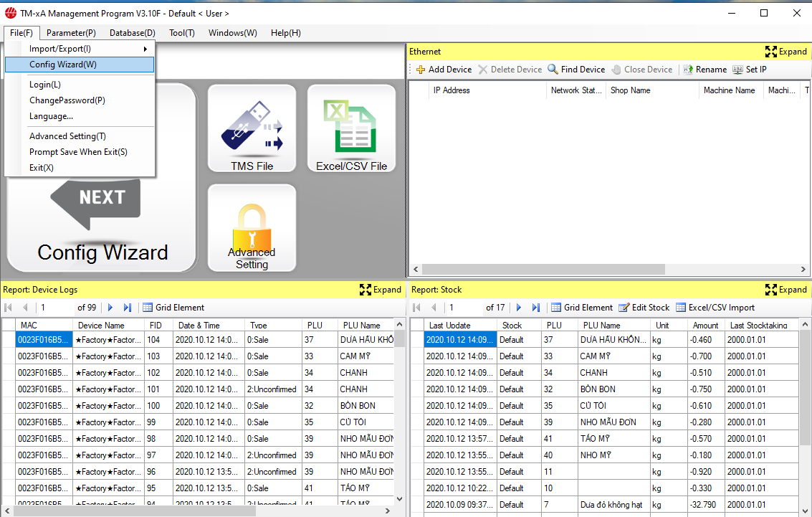Select Config Wizard from File menu
Screen dimensions: 812x517
pyautogui.click(x=63, y=65)
